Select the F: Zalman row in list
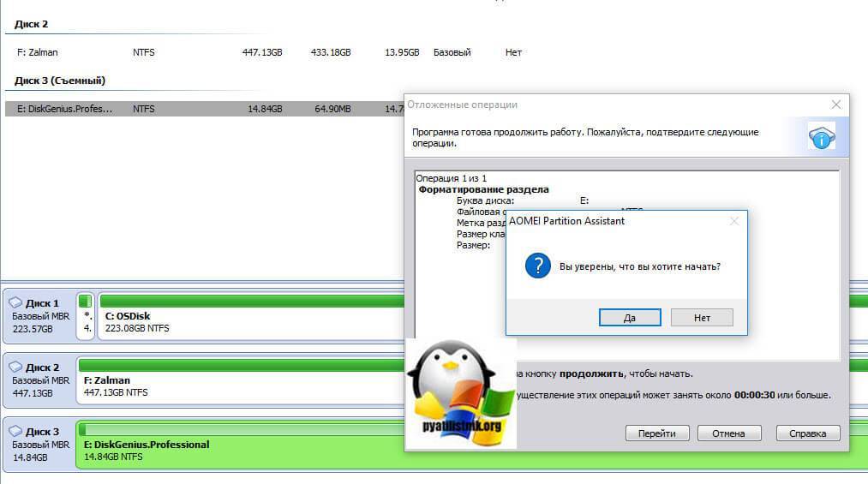 pos(268,52)
